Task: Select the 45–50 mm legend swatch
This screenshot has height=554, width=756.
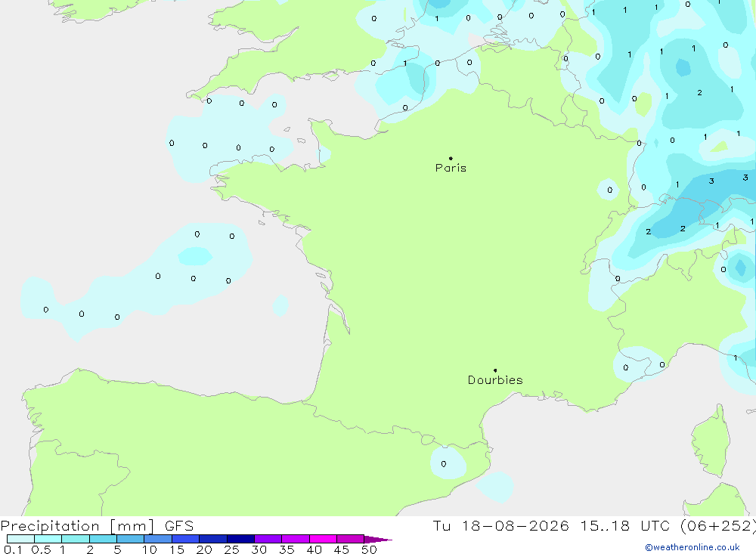Action: pos(351,539)
